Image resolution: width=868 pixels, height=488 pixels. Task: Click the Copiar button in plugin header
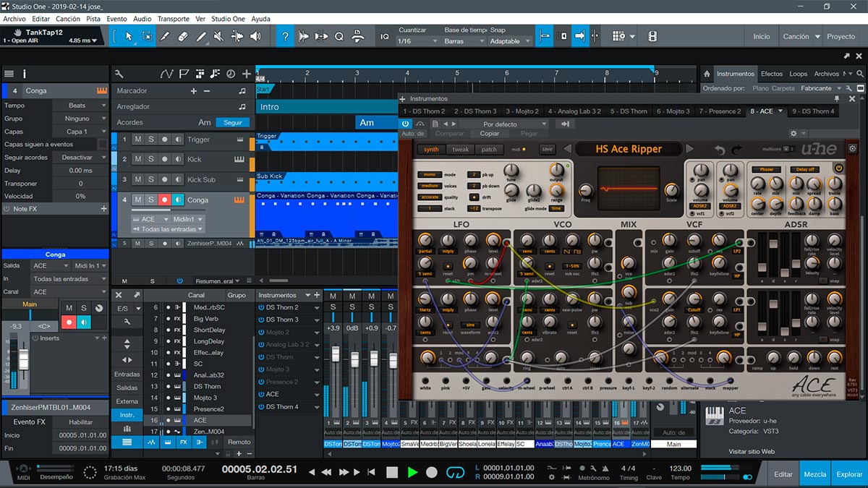(x=490, y=134)
